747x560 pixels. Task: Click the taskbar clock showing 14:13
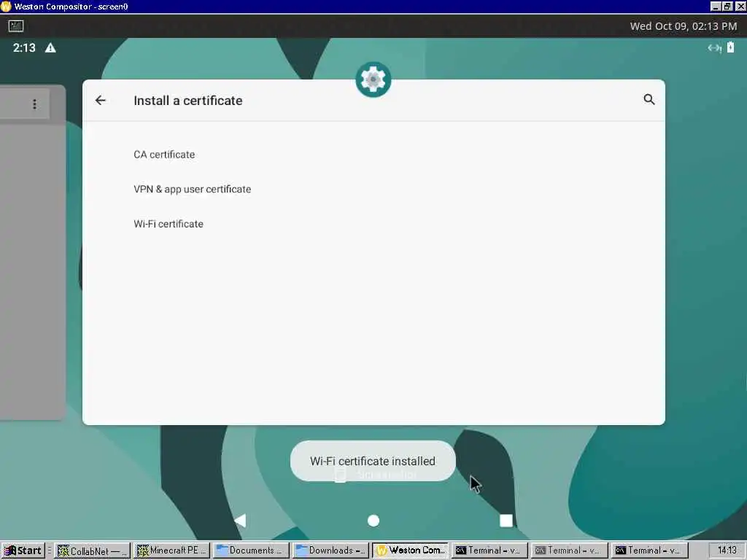point(727,551)
